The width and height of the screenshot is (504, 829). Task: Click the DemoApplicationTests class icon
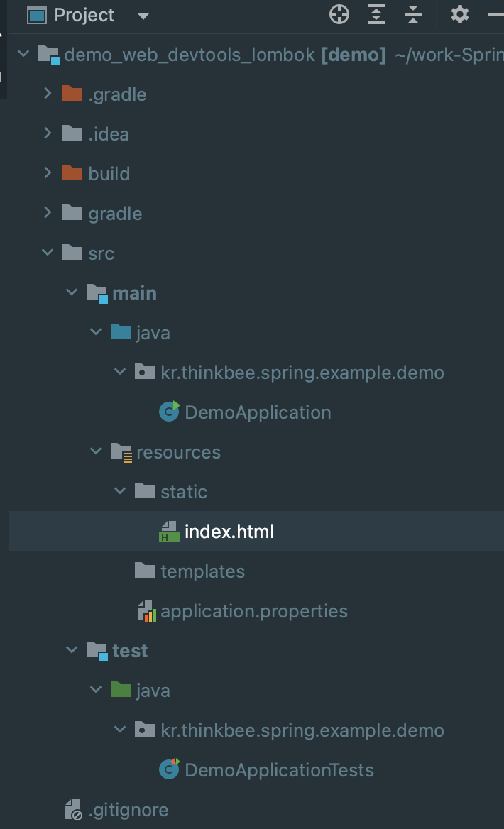[169, 769]
